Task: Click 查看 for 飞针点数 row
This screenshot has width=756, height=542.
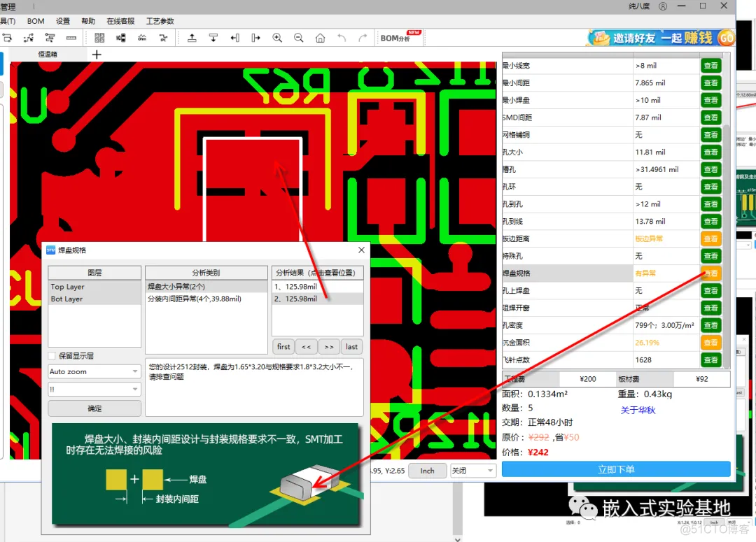Action: pyautogui.click(x=710, y=360)
